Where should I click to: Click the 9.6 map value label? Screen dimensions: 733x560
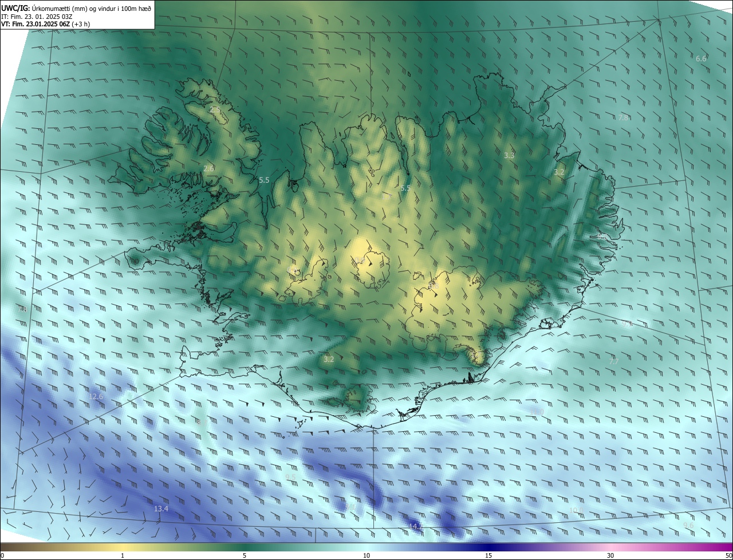tap(689, 525)
